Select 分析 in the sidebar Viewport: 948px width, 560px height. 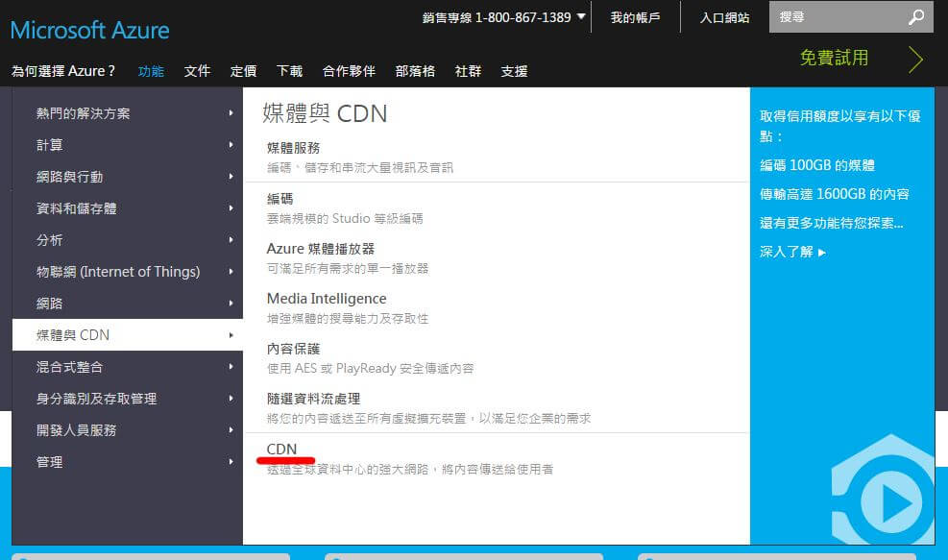pos(50,239)
